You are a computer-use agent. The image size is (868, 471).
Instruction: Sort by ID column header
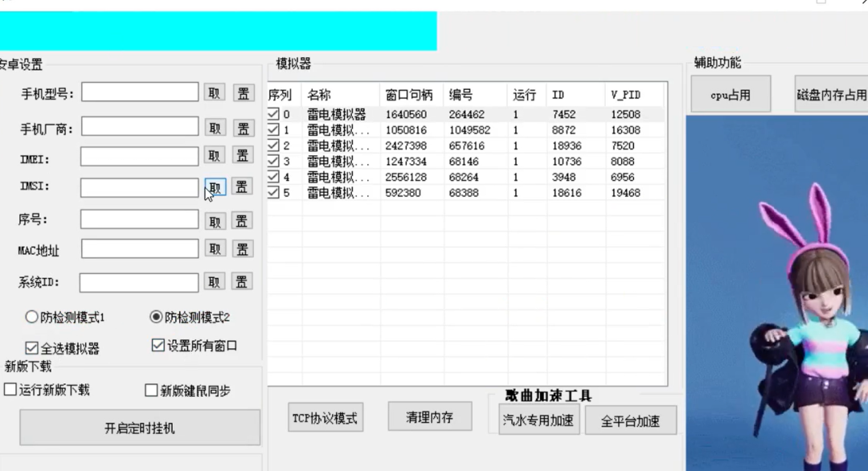(x=575, y=95)
